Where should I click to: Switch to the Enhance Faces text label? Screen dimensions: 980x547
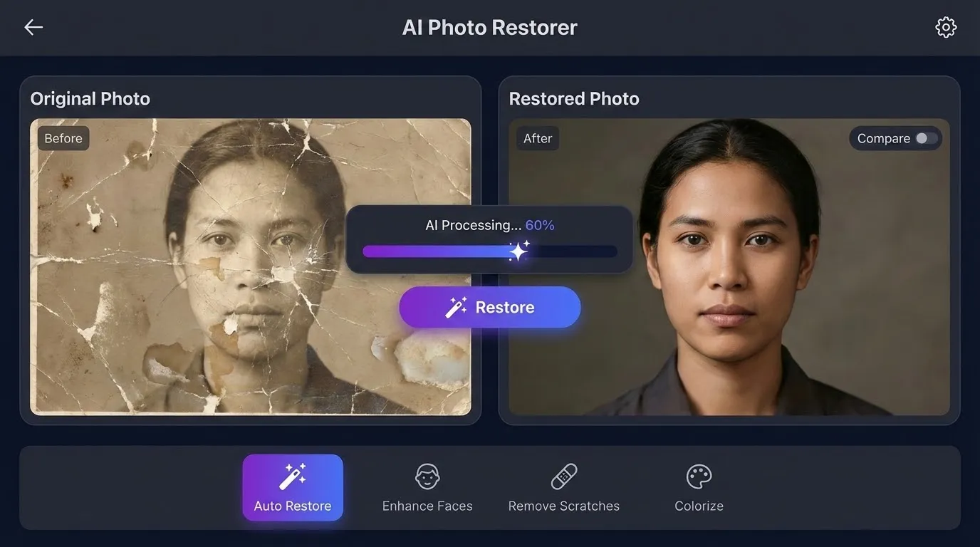click(x=427, y=506)
